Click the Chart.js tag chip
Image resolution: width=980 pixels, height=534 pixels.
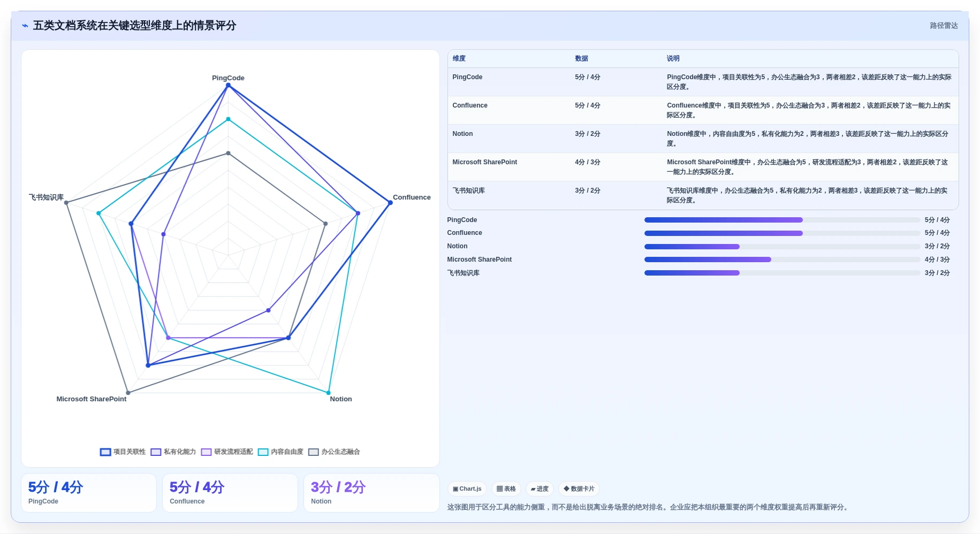(x=467, y=489)
